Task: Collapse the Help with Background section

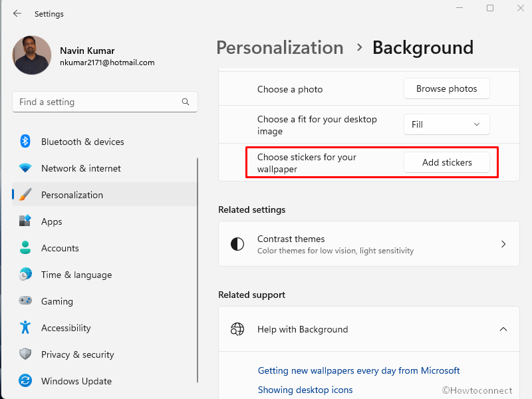Action: pos(503,329)
